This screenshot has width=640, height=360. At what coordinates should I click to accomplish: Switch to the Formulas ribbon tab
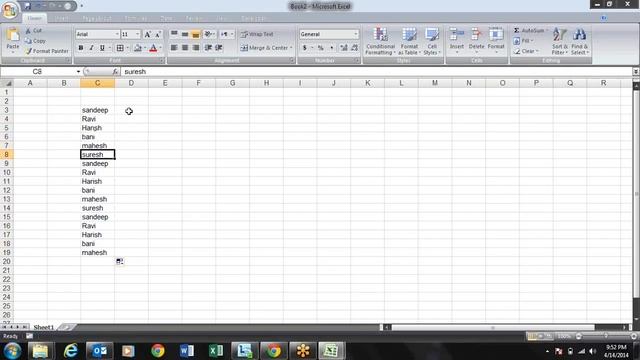(x=136, y=18)
